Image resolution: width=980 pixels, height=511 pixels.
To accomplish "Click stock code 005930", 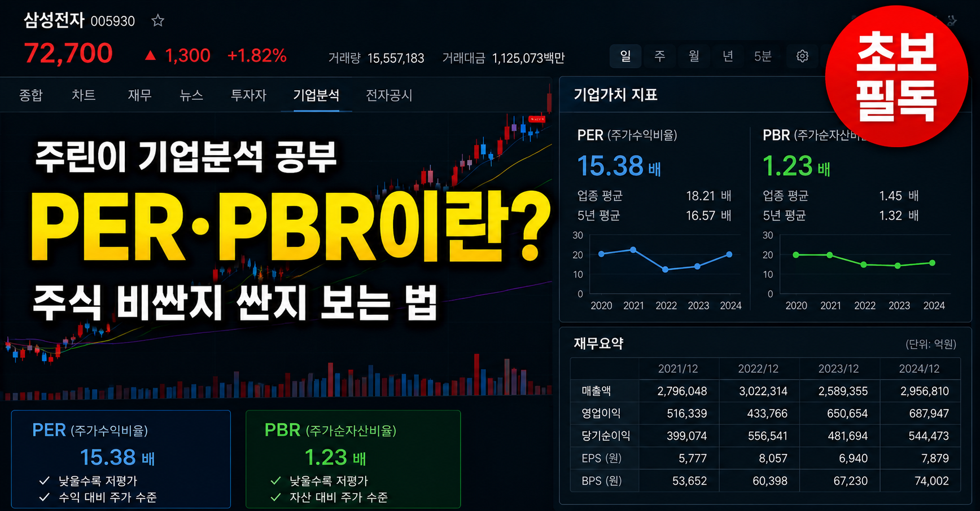I will (x=113, y=21).
